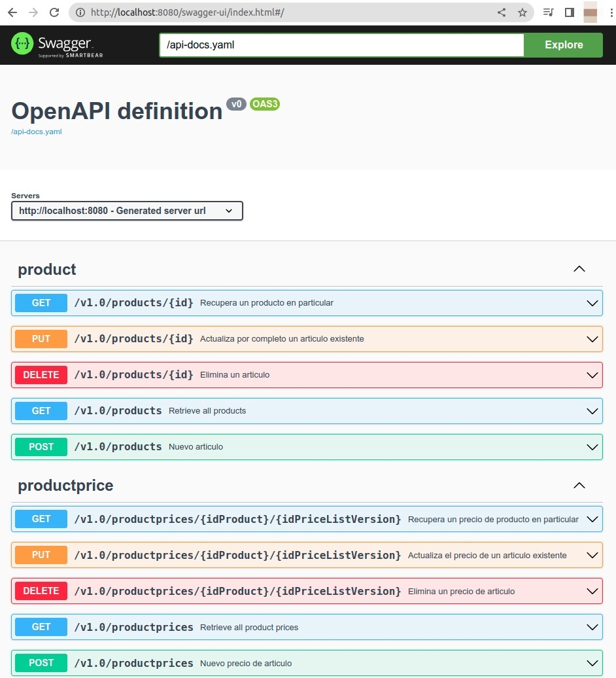Click PUT badge for productprices
Screen dimensions: 616x678
[41, 555]
